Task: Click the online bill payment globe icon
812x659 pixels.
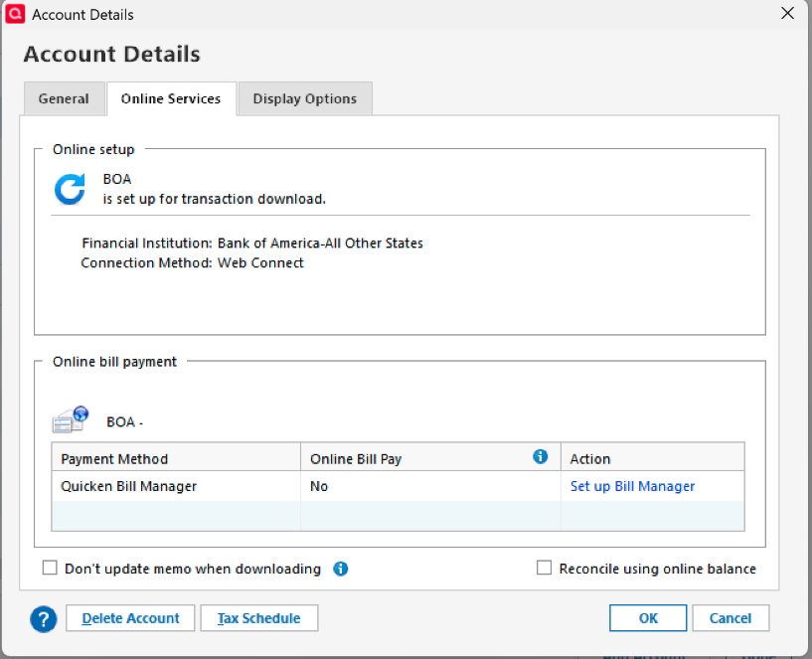Action: click(x=71, y=420)
